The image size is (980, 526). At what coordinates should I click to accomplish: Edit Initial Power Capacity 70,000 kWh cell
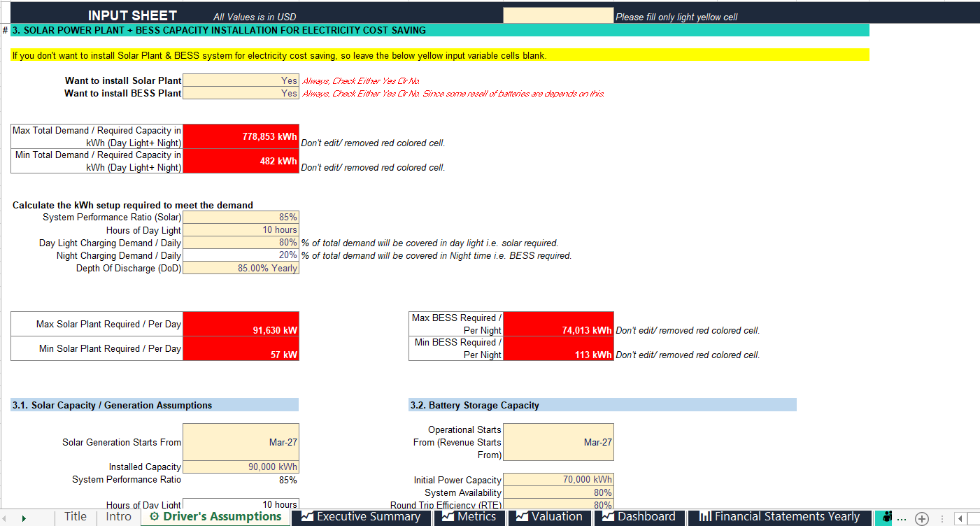coord(558,480)
